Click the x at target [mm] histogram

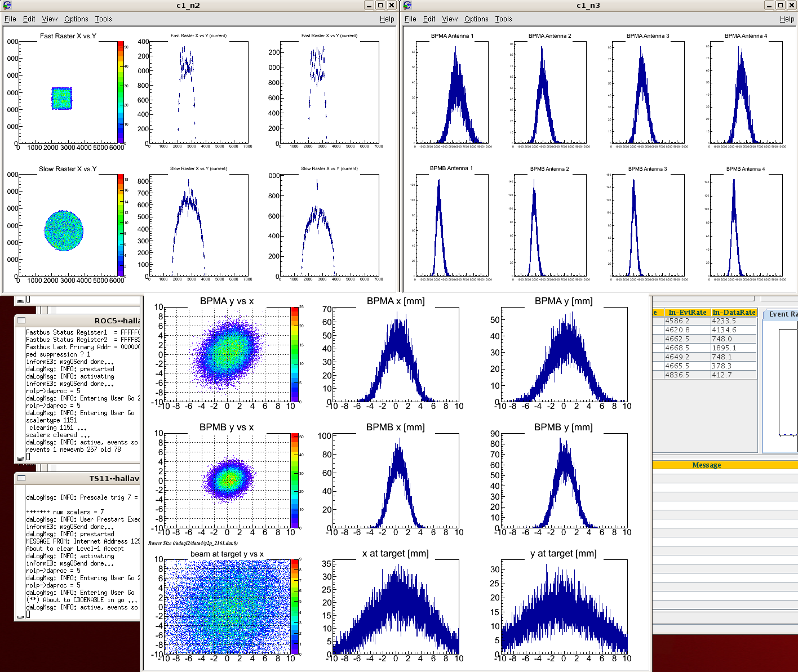click(x=396, y=607)
